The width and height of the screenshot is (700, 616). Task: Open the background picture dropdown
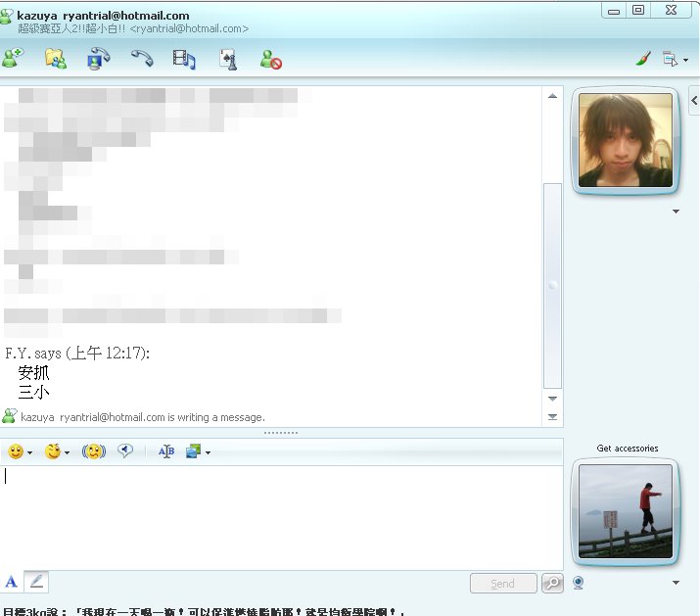pyautogui.click(x=208, y=452)
